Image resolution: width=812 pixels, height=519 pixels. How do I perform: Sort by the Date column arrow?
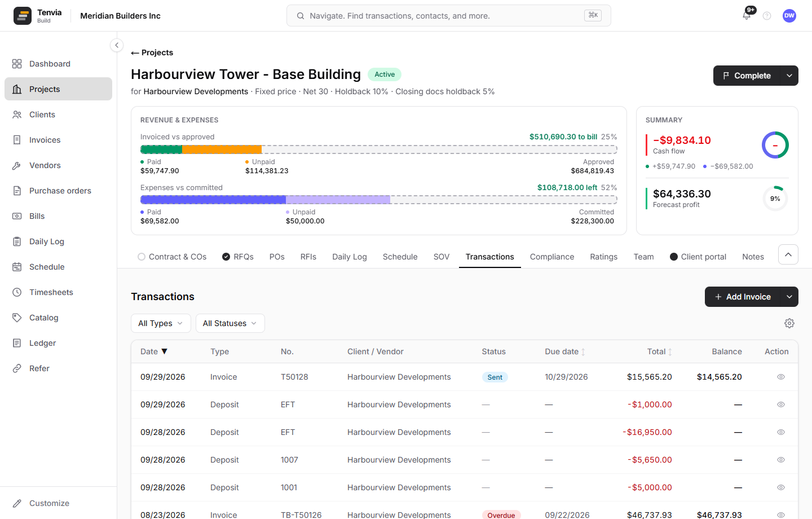[164, 351]
